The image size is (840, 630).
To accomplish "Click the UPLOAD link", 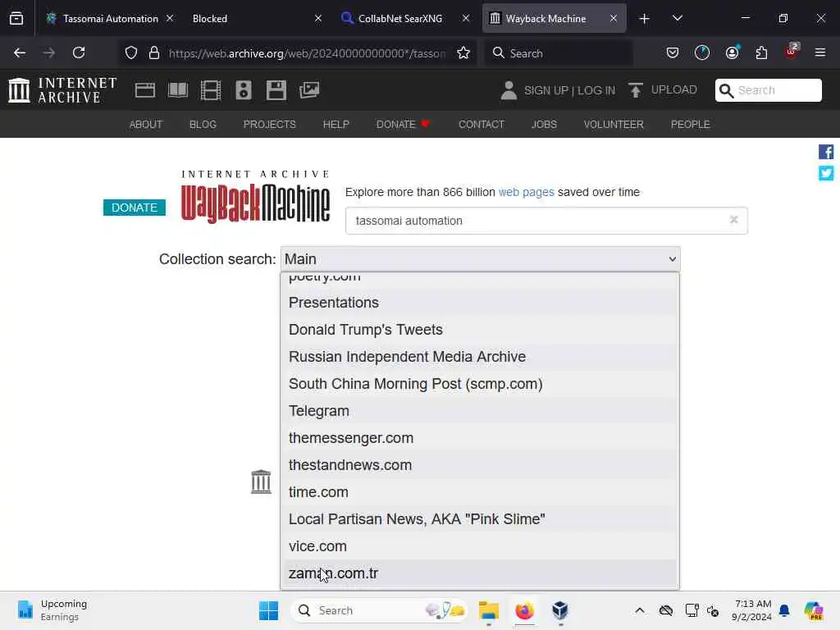I will pyautogui.click(x=673, y=89).
